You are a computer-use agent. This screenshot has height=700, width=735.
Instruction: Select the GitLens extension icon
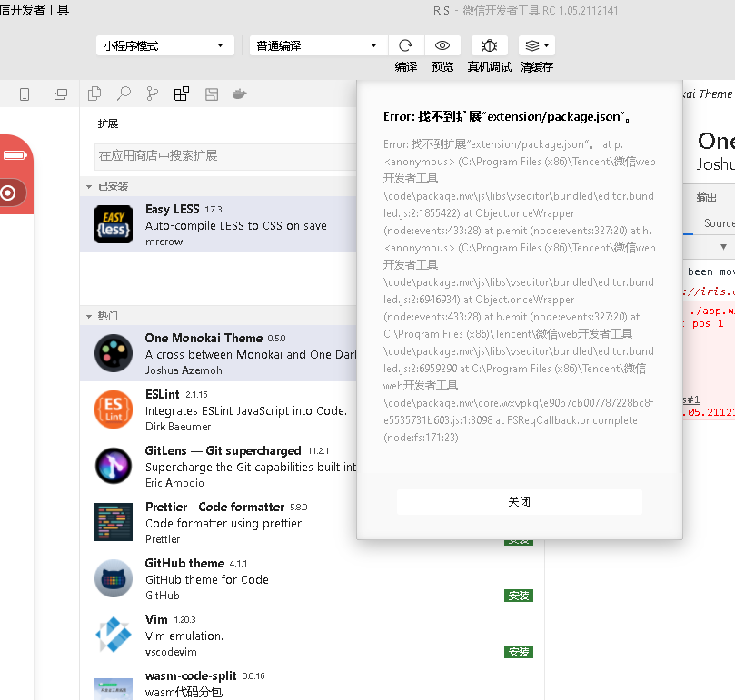tap(114, 466)
